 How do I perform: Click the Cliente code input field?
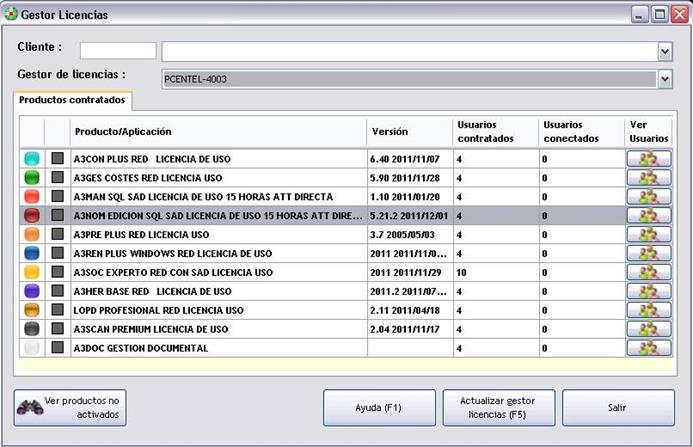pyautogui.click(x=117, y=51)
